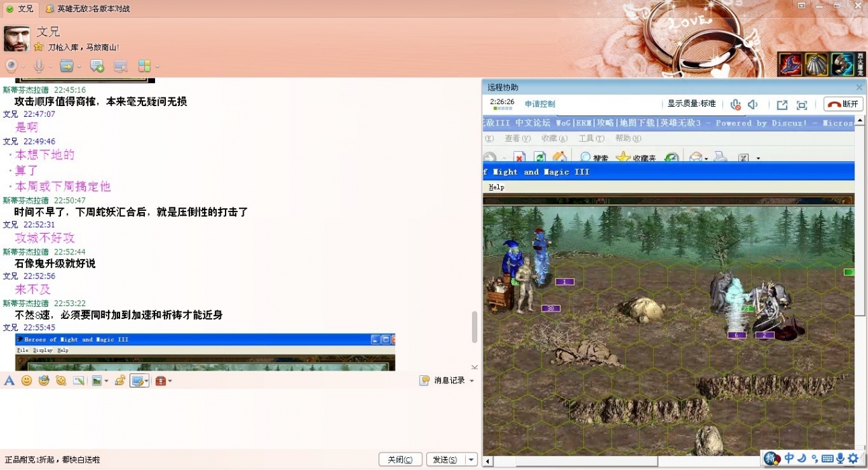The image size is (868, 470).
Task: Expand the apps grid dropdown arrow
Action: tap(157, 66)
